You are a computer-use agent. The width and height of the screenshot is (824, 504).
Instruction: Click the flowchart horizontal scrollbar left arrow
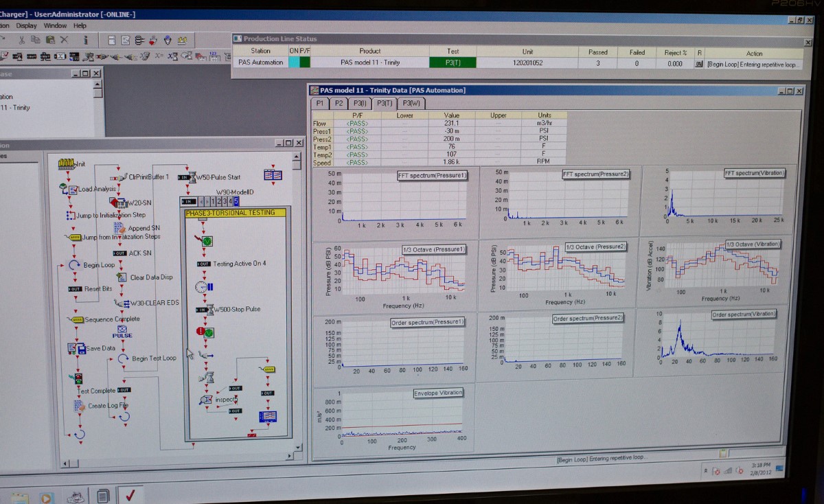66,463
